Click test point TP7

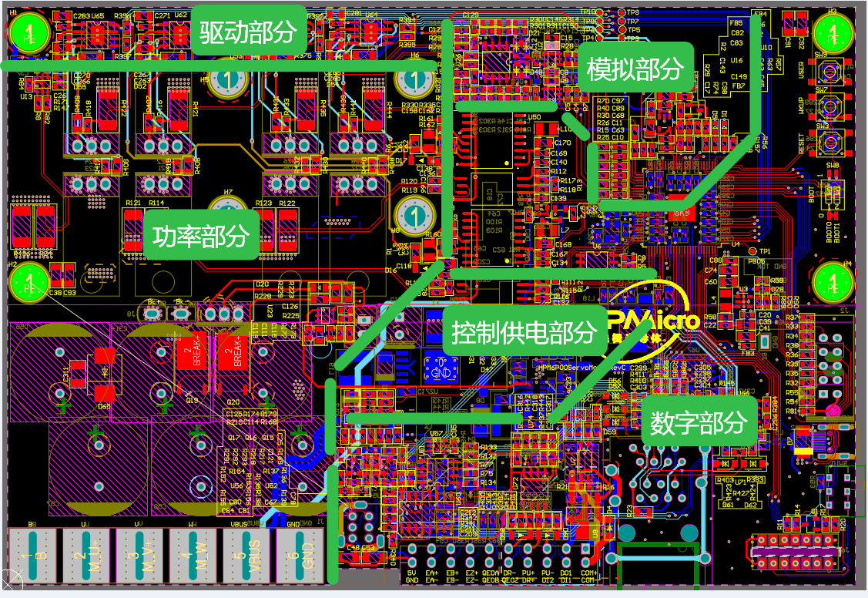(621, 22)
